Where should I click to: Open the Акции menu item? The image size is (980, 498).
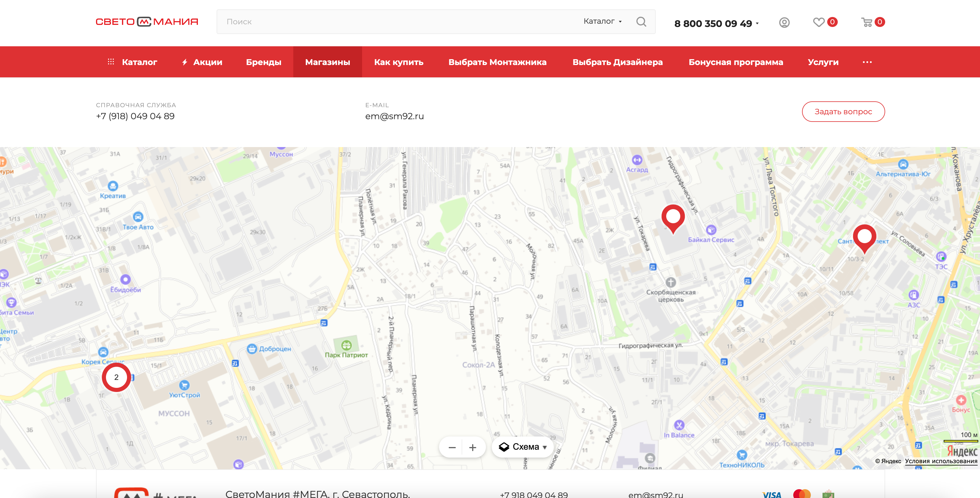point(202,62)
